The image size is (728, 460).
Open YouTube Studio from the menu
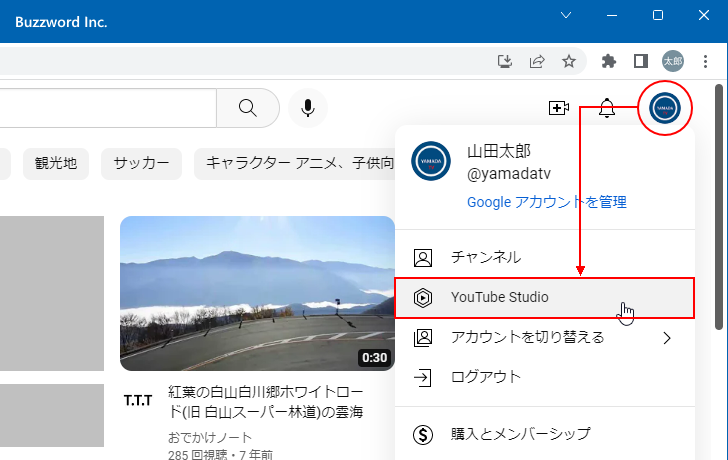pos(545,298)
